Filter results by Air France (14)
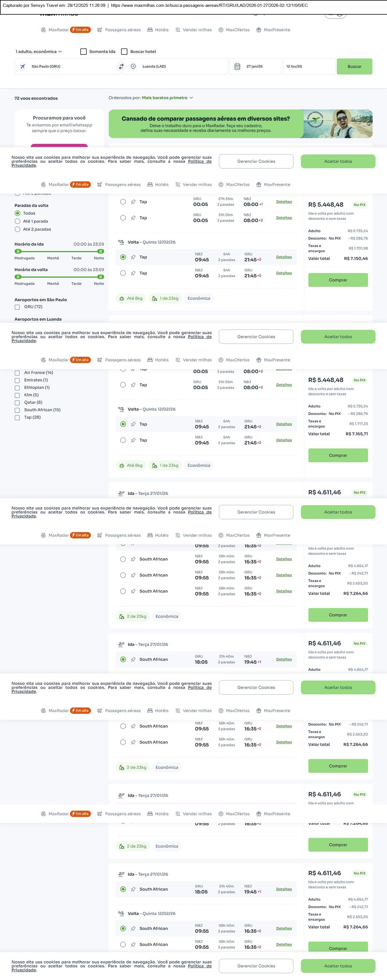This screenshot has height=980, width=387. pyautogui.click(x=17, y=373)
